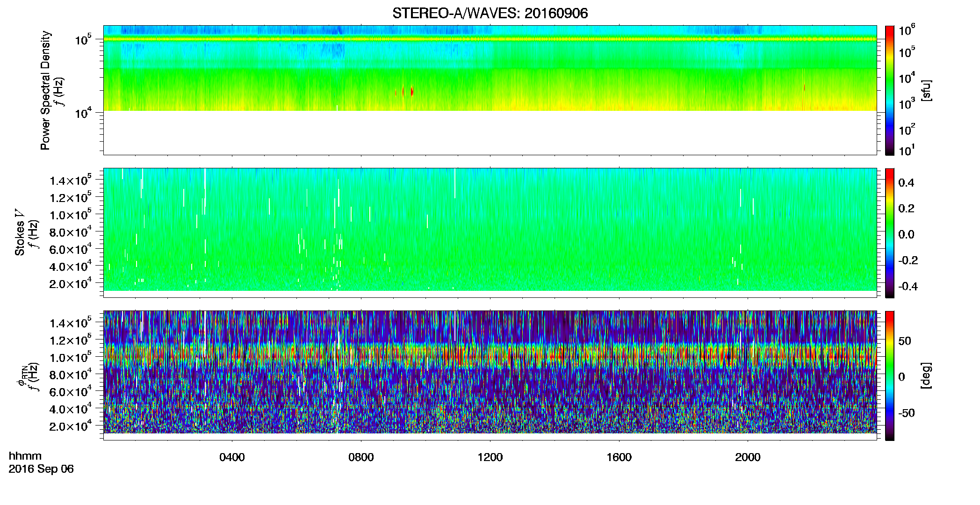Click the 10^3 value on the sfu color bar
980x505 pixels.
907,103
